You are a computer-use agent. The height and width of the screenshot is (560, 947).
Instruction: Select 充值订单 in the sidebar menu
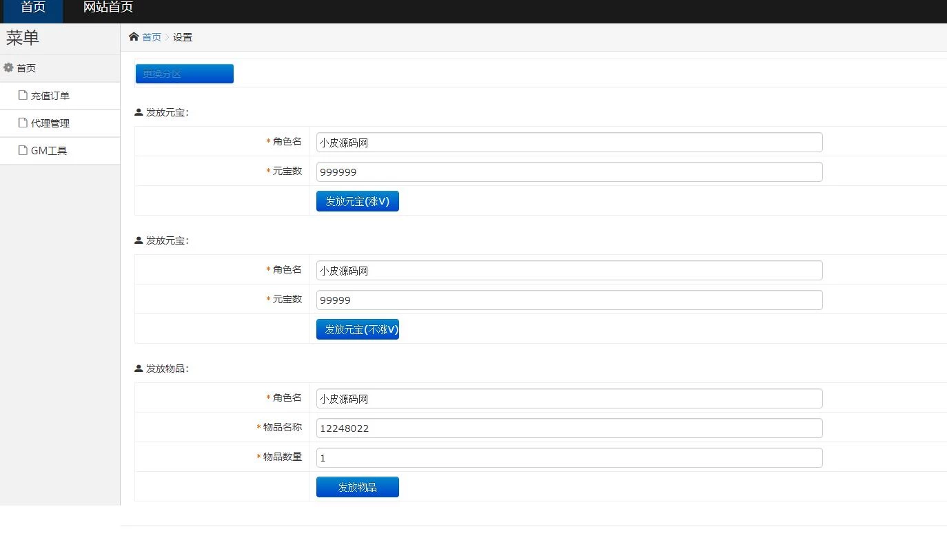coord(50,96)
